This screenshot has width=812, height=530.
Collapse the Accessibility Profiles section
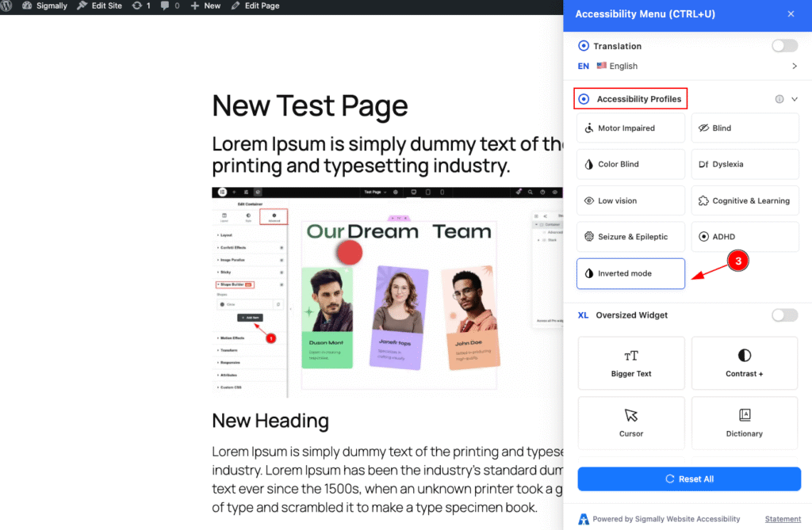coord(795,99)
